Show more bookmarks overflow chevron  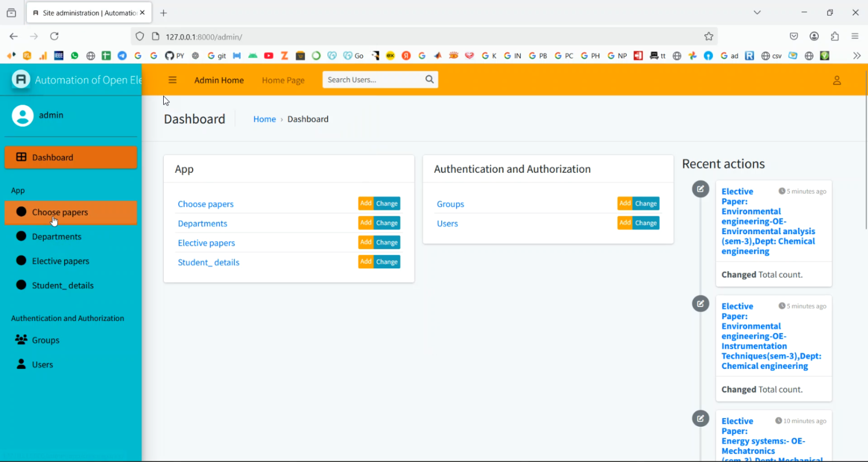(x=857, y=56)
